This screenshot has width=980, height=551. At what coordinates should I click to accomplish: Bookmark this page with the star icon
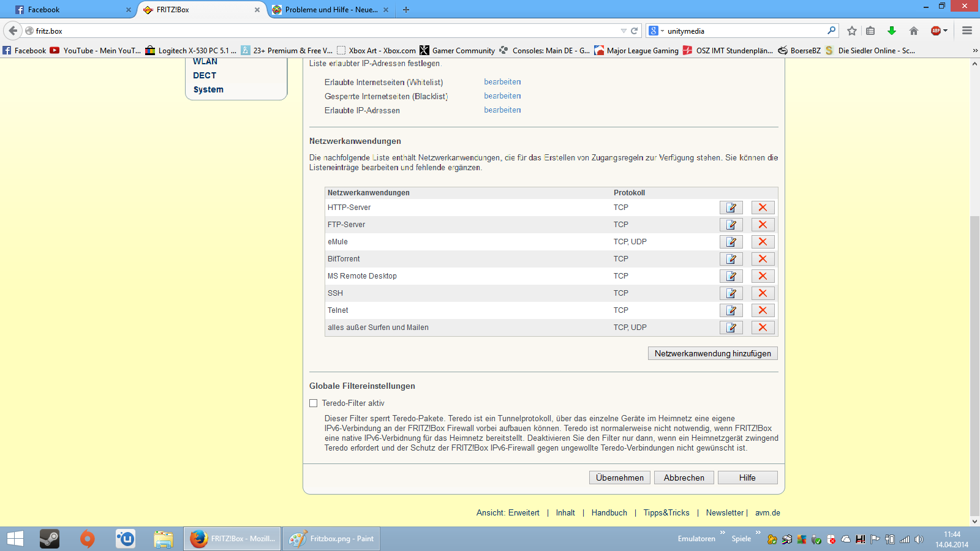pos(851,31)
